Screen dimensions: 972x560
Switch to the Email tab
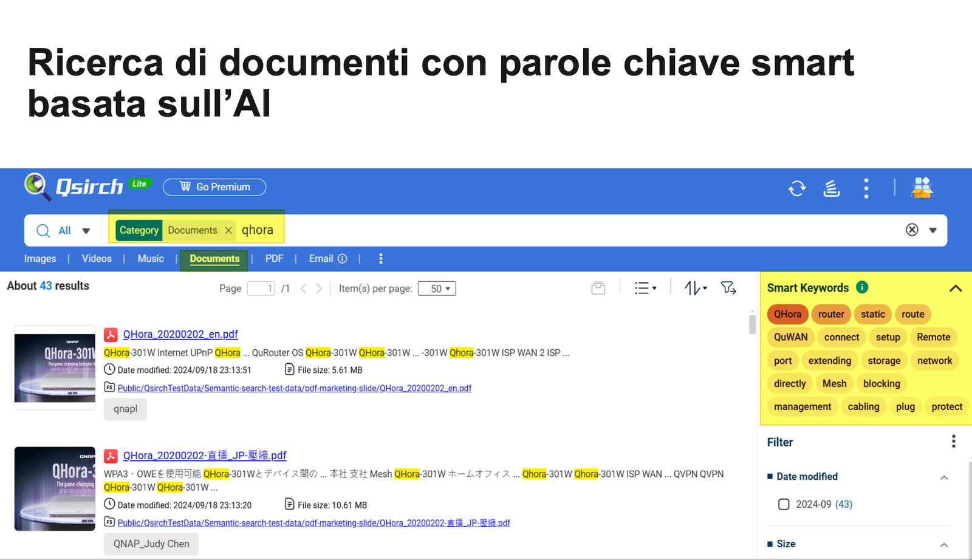coord(321,259)
